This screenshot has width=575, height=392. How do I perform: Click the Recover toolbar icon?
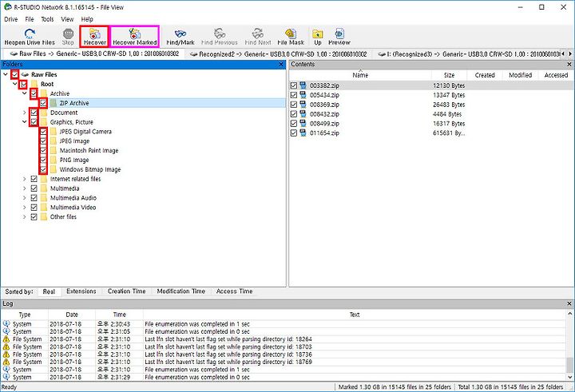tap(94, 34)
